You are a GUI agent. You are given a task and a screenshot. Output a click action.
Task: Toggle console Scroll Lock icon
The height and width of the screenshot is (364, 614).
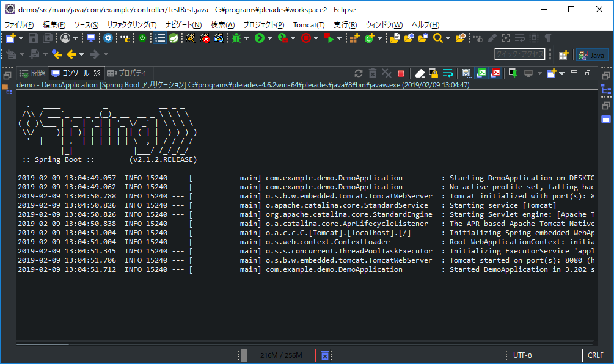(x=434, y=73)
